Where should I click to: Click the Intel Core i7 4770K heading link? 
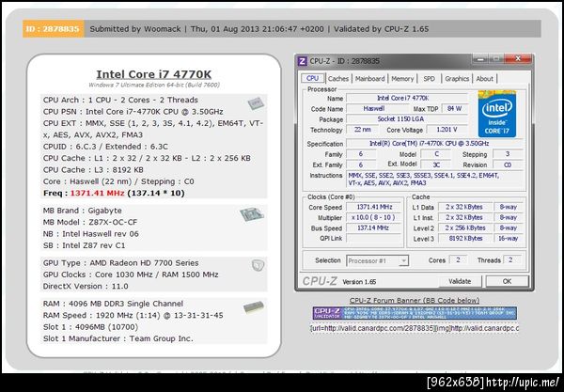point(154,74)
